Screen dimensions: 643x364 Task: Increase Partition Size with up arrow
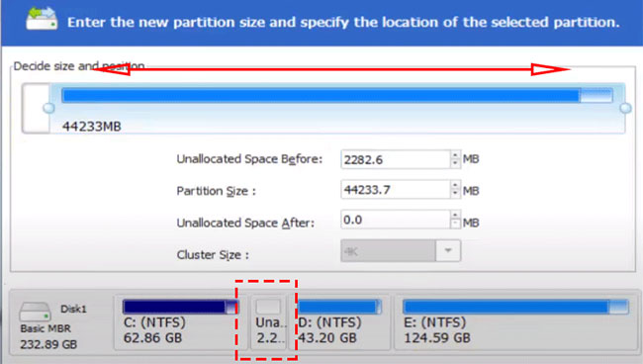(x=455, y=185)
